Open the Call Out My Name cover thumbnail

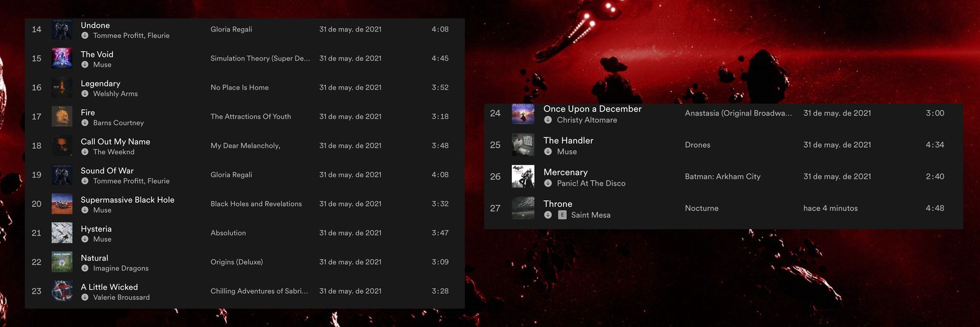pos(62,146)
